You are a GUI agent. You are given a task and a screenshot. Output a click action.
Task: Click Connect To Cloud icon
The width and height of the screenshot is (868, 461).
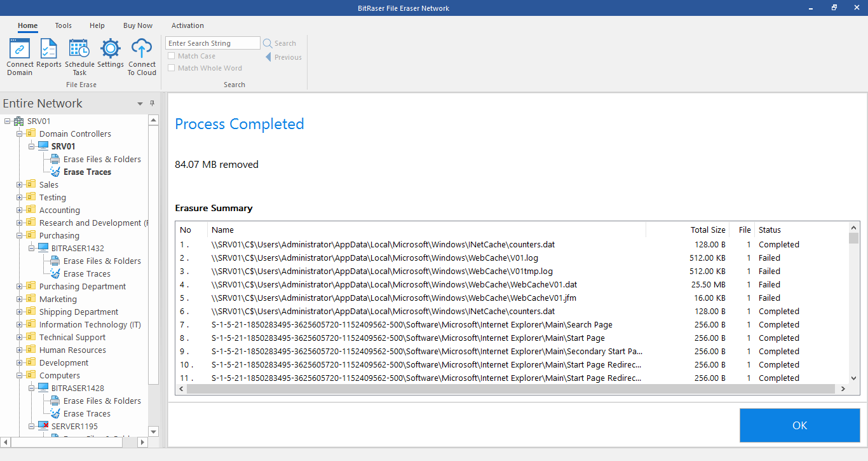click(142, 57)
